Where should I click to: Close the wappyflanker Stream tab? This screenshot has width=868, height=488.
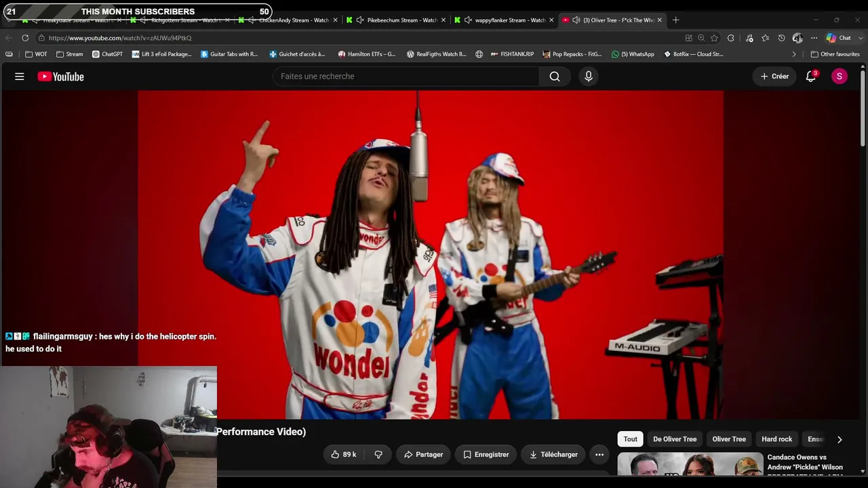pos(551,20)
